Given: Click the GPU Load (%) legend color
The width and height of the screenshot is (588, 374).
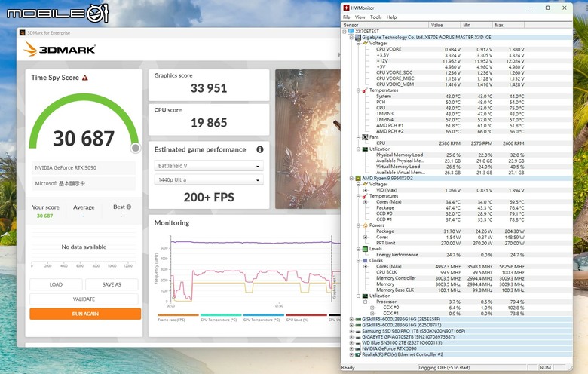Looking at the screenshot, I should coord(306,315).
